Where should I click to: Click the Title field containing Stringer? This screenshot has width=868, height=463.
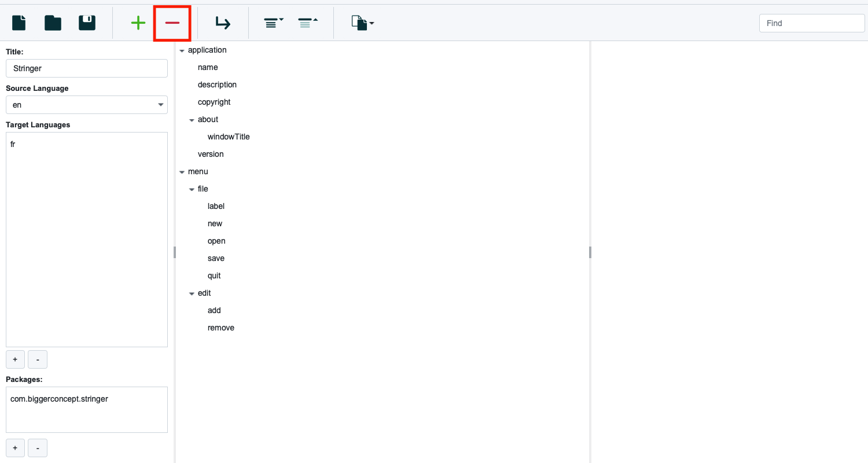[x=87, y=68]
